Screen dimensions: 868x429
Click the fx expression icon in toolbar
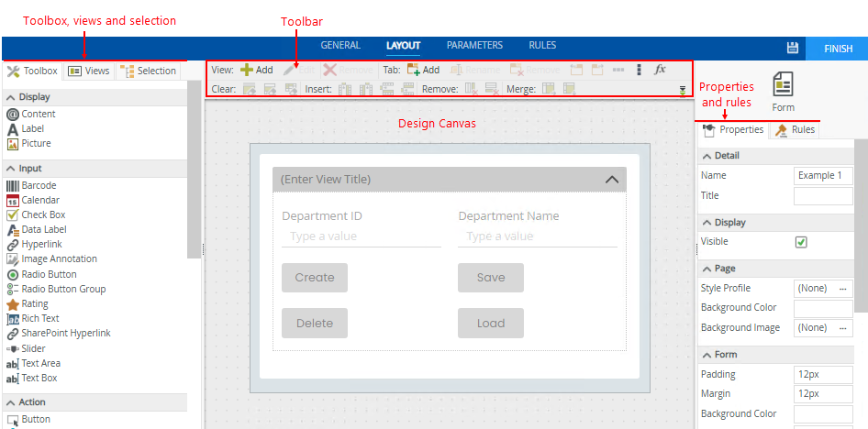click(660, 70)
